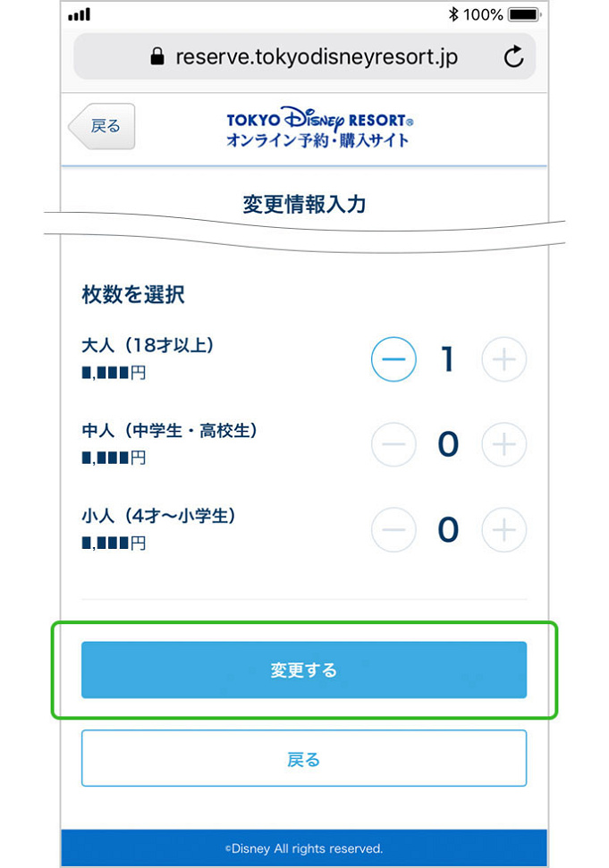
Task: Tap the Disney copyright notice in footer
Action: [x=304, y=848]
